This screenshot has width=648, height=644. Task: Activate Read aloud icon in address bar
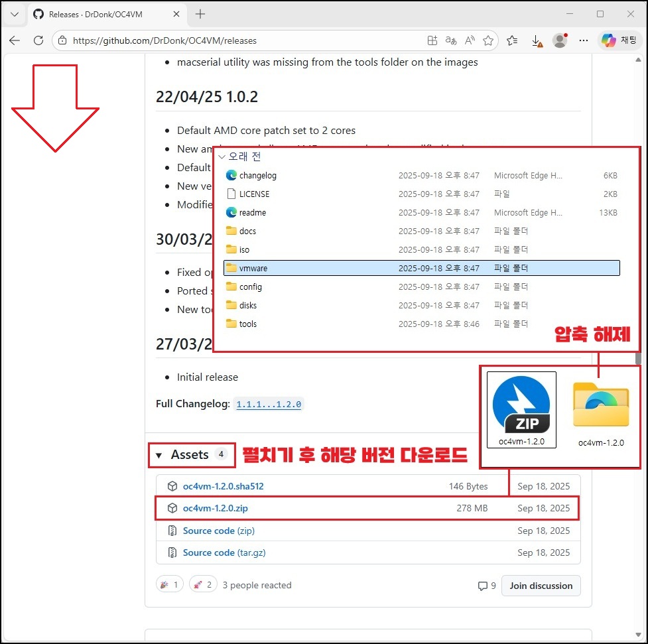pyautogui.click(x=470, y=40)
